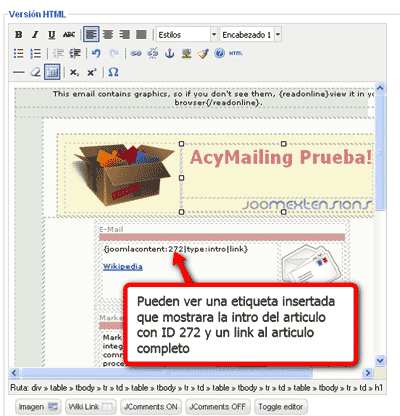Click the Imagen button below the editor
This screenshot has width=400, height=416.
point(38,407)
